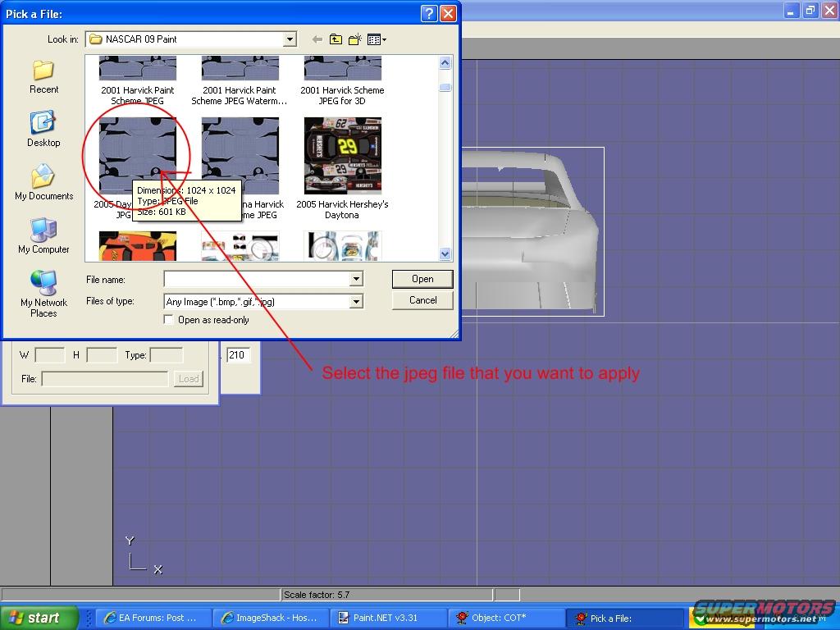840x630 pixels.
Task: Expand the Look in folder dropdown
Action: [290, 39]
